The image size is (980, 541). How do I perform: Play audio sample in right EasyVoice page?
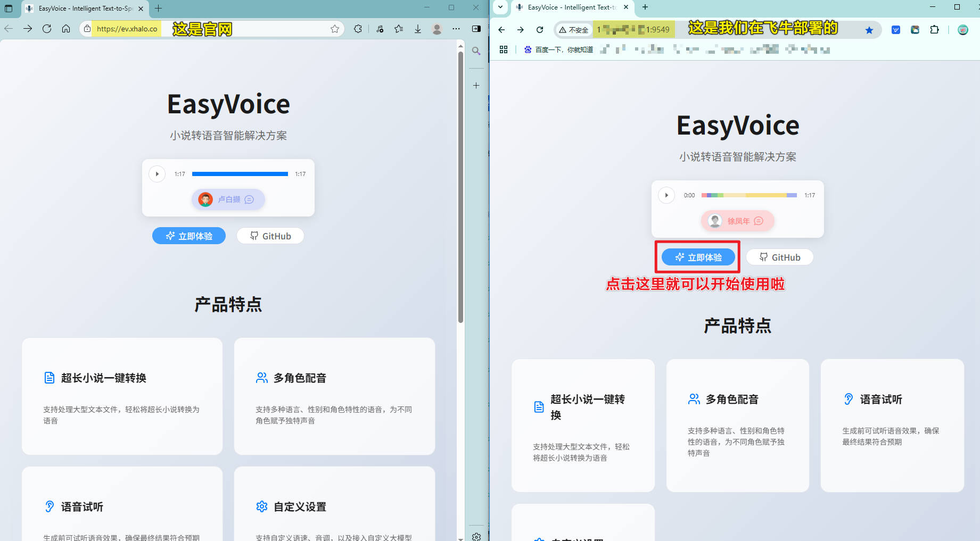666,195
